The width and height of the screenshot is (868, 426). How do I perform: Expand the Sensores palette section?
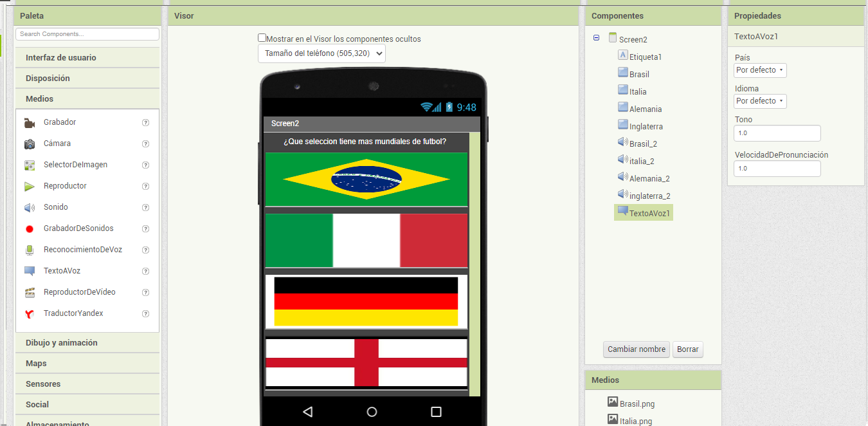87,384
